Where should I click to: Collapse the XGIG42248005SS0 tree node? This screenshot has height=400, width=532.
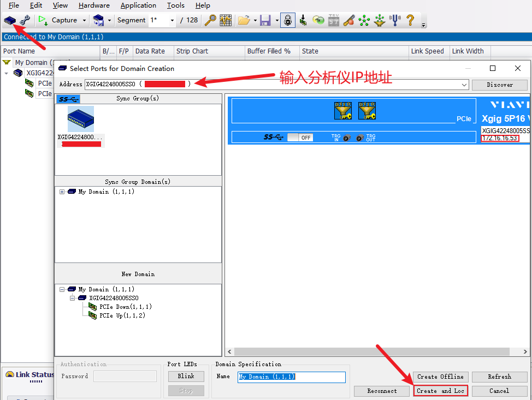pyautogui.click(x=72, y=298)
